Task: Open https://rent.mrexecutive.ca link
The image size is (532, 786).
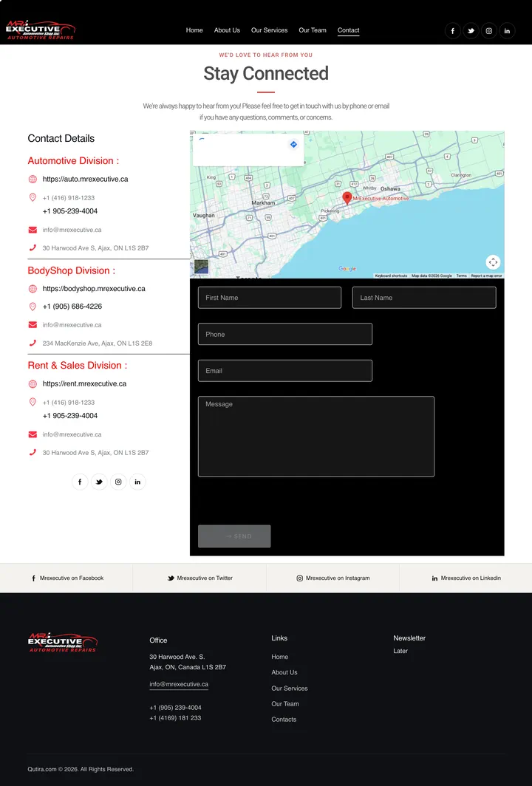Action: [x=84, y=384]
